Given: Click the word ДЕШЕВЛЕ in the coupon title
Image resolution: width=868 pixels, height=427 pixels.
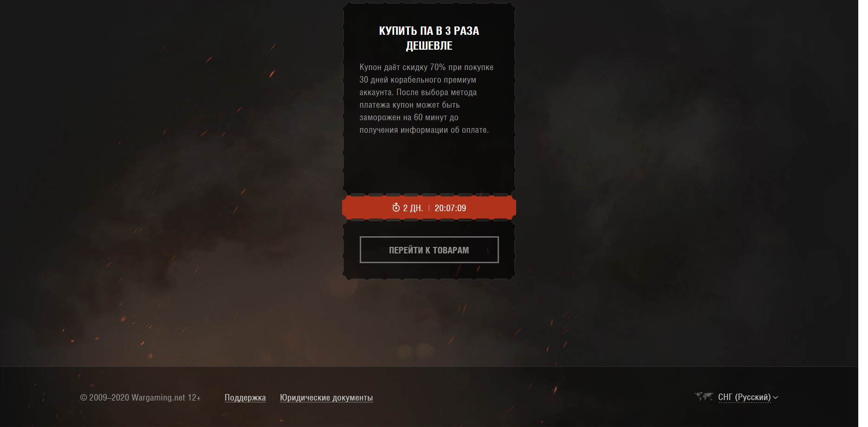Looking at the screenshot, I should pyautogui.click(x=429, y=45).
